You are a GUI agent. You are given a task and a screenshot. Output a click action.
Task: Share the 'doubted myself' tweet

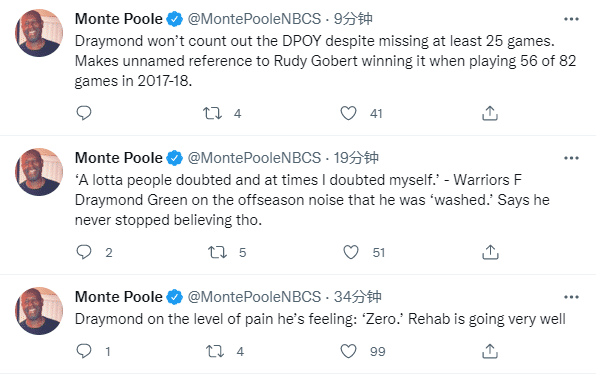click(x=490, y=252)
